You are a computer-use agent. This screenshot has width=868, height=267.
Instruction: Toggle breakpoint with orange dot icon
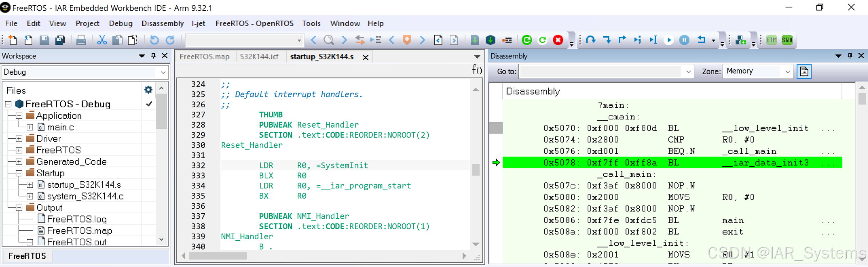point(507,40)
